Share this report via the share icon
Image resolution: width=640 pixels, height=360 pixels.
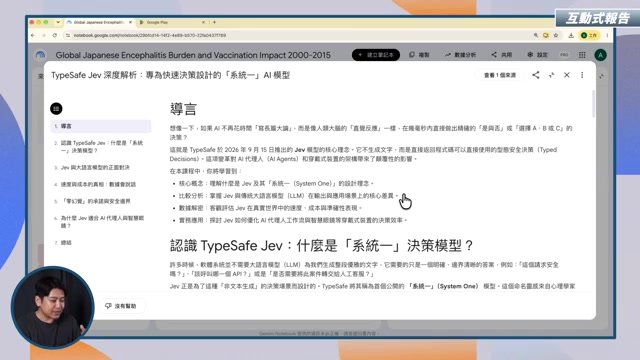[x=536, y=75]
